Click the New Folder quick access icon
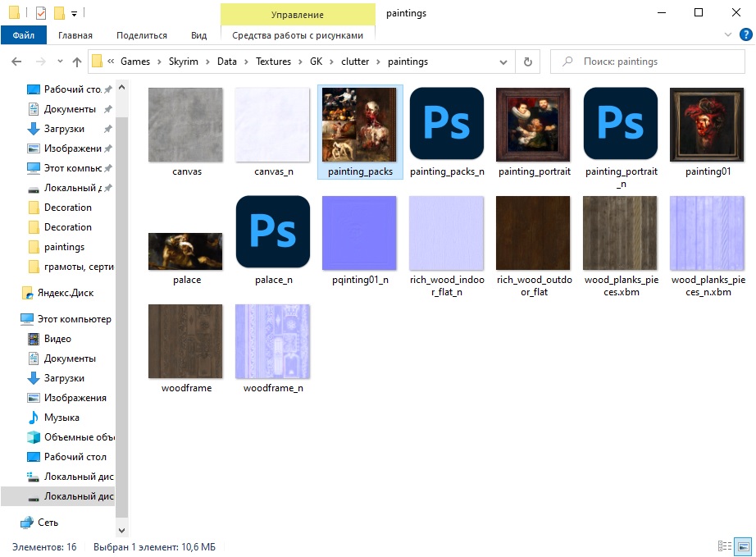 click(x=59, y=13)
